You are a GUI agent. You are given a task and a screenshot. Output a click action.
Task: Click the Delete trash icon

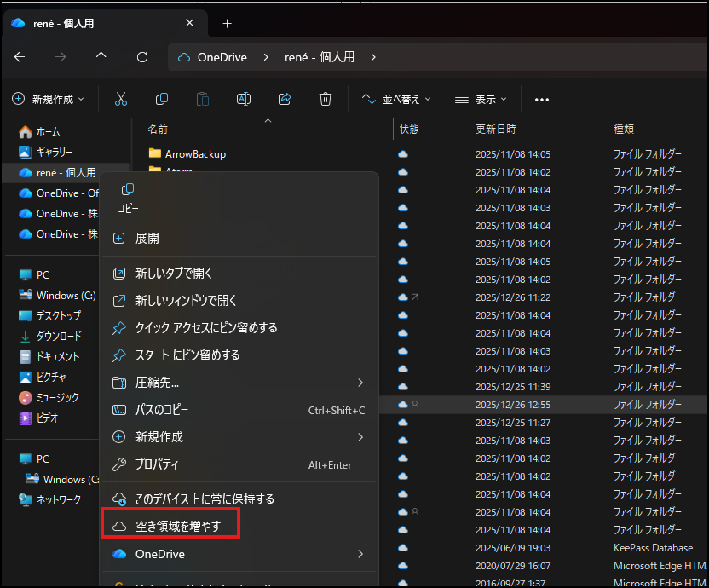click(326, 99)
